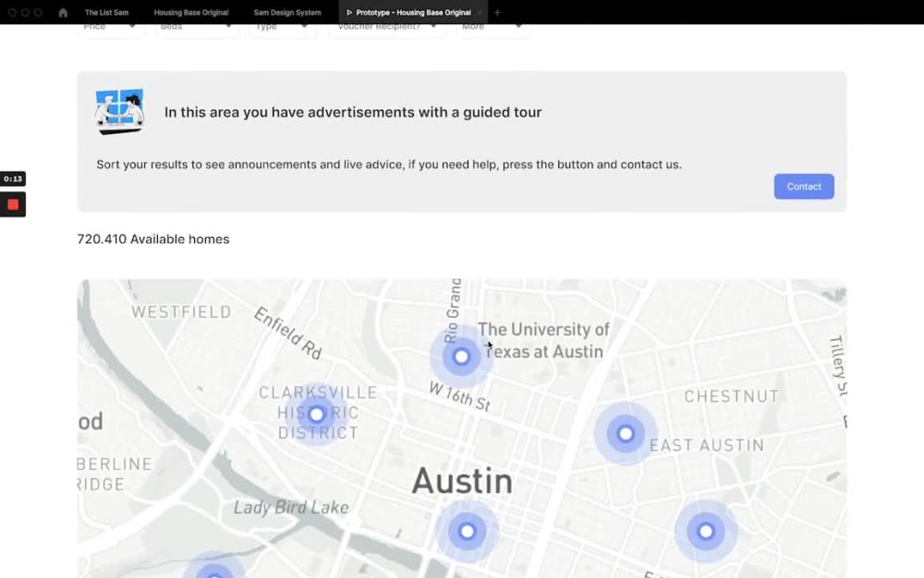
Task: Click the blue Contact button
Action: point(804,187)
